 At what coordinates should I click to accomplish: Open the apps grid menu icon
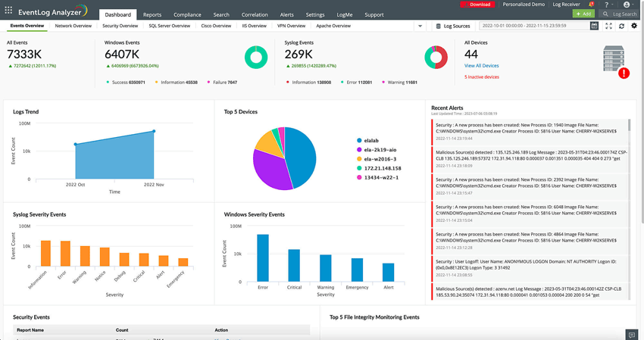[x=8, y=11]
